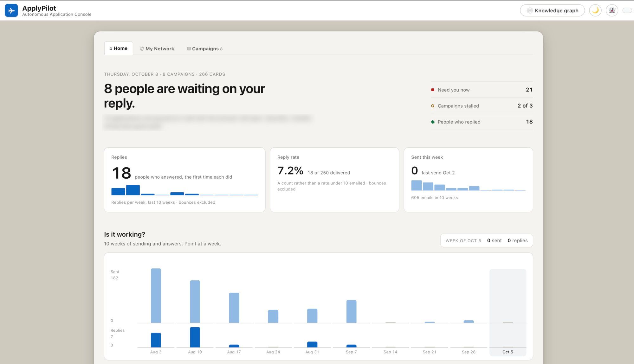
Task: Click the "605 emails in 10 weeks" text
Action: click(x=434, y=198)
